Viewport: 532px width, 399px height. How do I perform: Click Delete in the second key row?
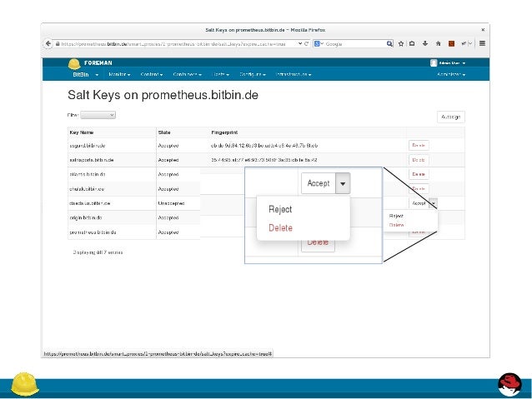(x=419, y=160)
